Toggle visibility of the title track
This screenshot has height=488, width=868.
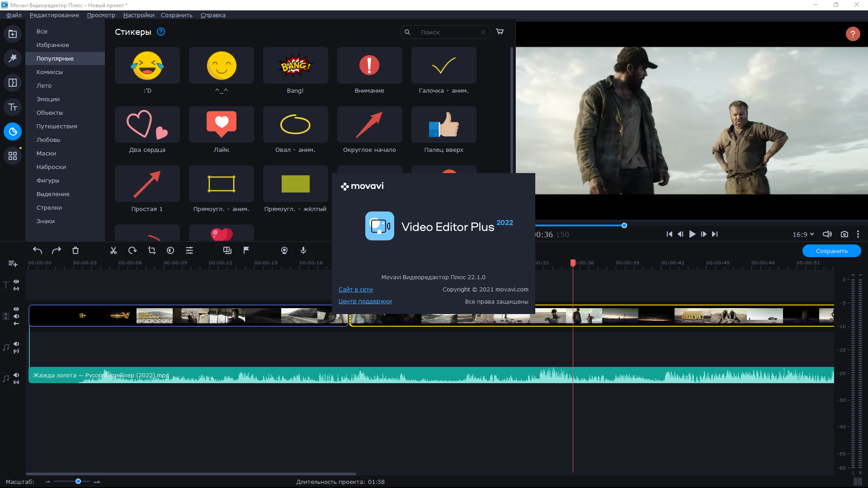16,282
